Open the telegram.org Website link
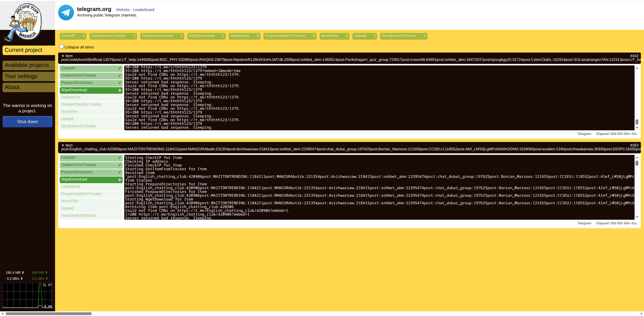Image resolution: width=644 pixels, height=316 pixels. point(123,10)
